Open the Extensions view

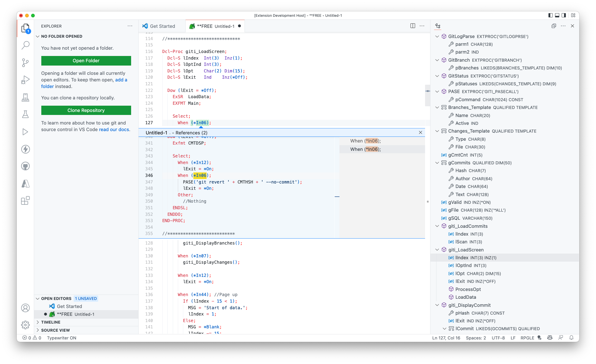tap(25, 201)
